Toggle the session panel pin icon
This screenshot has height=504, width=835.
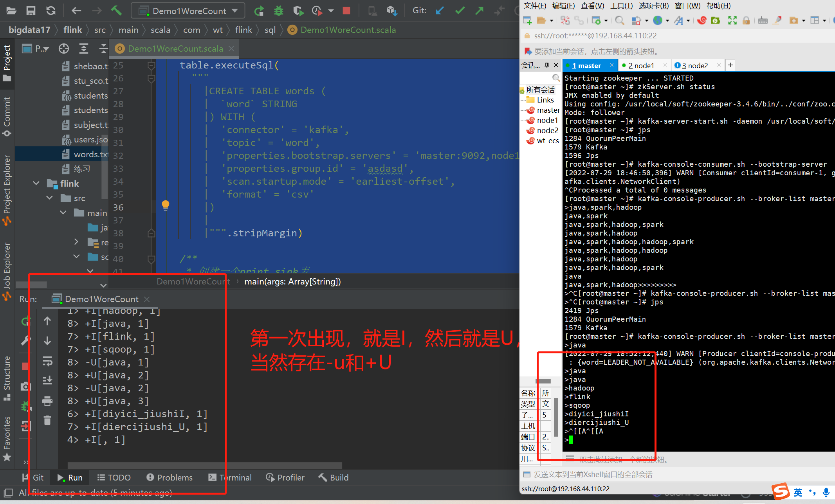[x=547, y=65]
